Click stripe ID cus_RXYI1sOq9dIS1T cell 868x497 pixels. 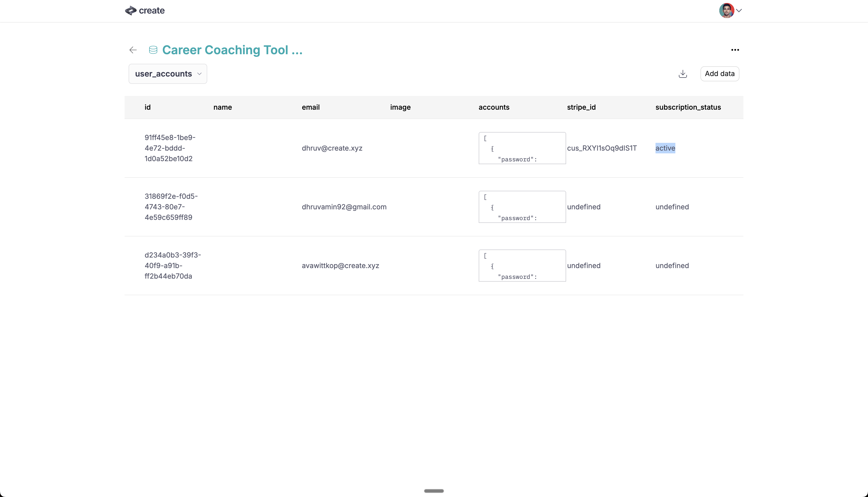click(602, 148)
